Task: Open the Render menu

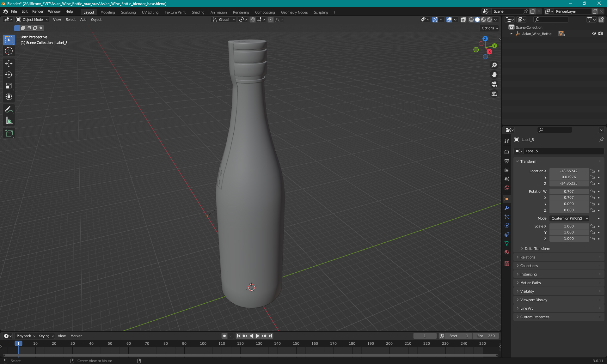Action: click(38, 11)
